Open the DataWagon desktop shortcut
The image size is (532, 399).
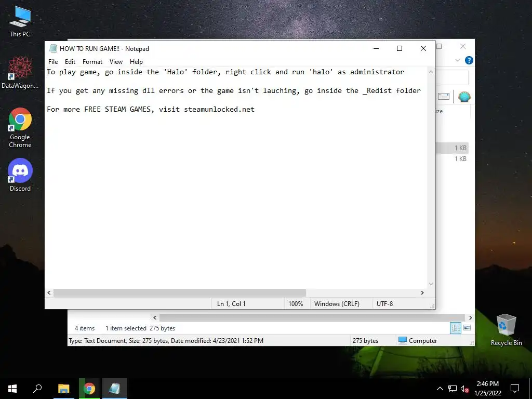20,73
